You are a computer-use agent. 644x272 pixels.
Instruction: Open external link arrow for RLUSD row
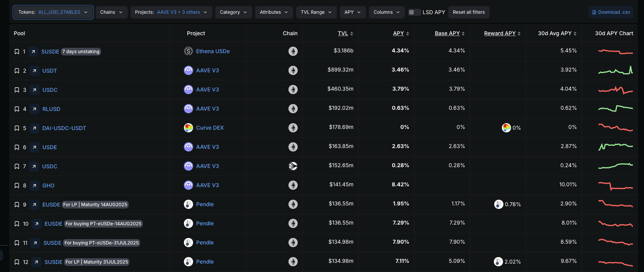tap(34, 109)
